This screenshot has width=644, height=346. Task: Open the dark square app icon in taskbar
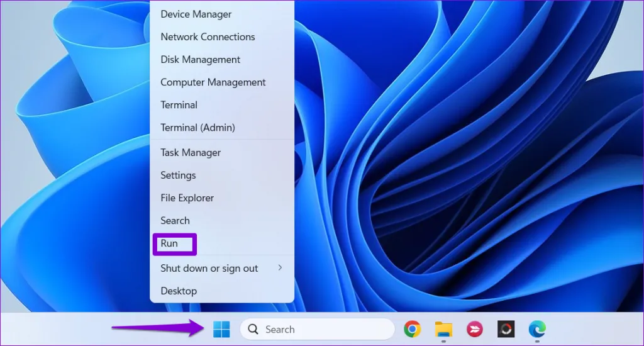pos(506,329)
